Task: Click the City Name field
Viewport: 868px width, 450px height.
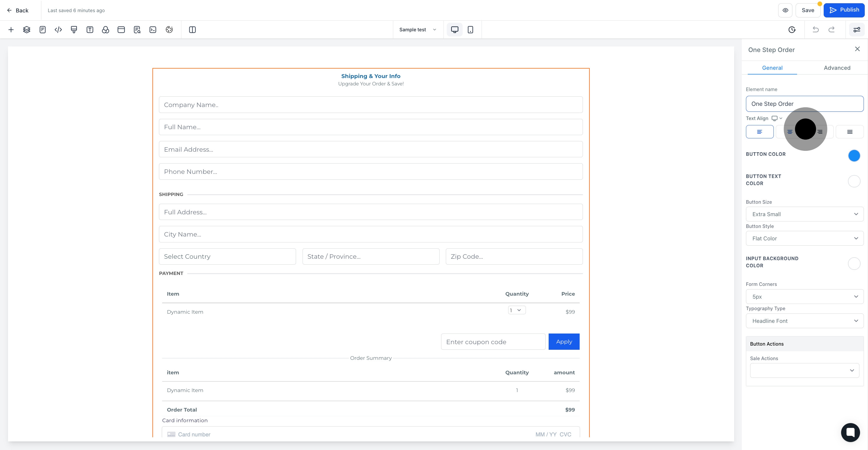Action: point(371,234)
